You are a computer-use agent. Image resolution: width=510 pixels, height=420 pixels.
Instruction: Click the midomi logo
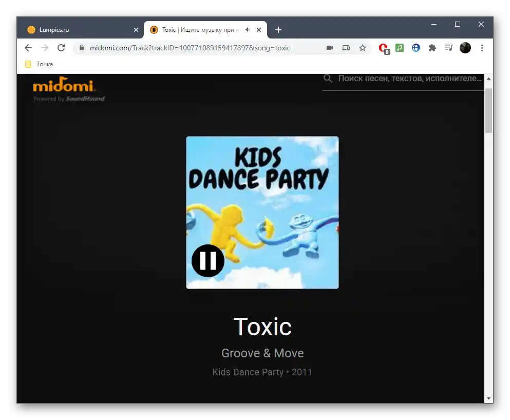point(64,85)
